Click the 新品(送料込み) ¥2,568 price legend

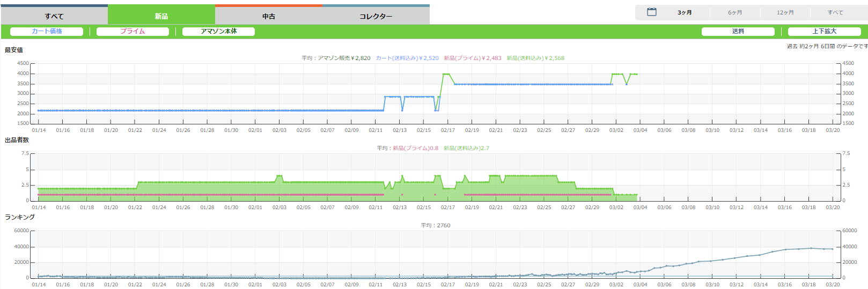[535, 58]
